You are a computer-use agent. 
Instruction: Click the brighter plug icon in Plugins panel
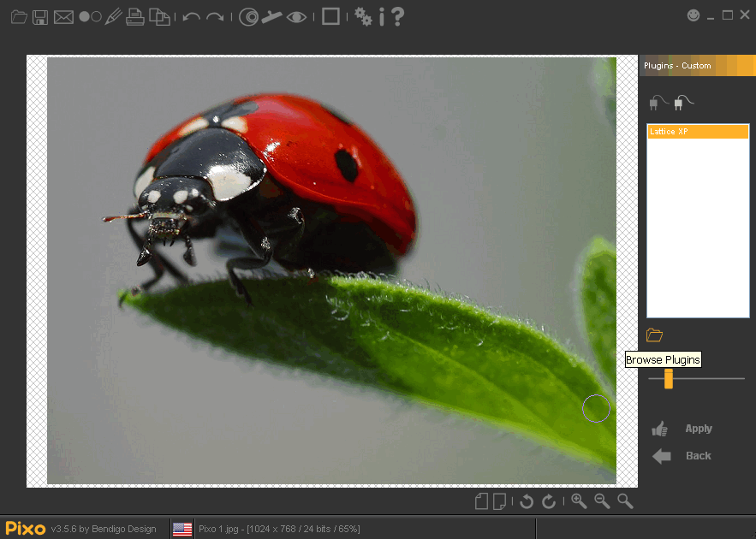tap(684, 103)
